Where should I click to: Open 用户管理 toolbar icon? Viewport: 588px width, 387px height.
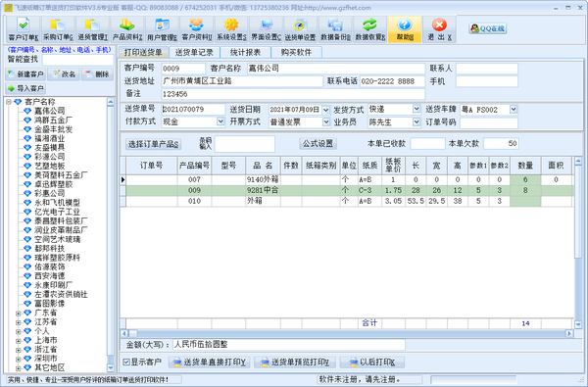coord(162,29)
